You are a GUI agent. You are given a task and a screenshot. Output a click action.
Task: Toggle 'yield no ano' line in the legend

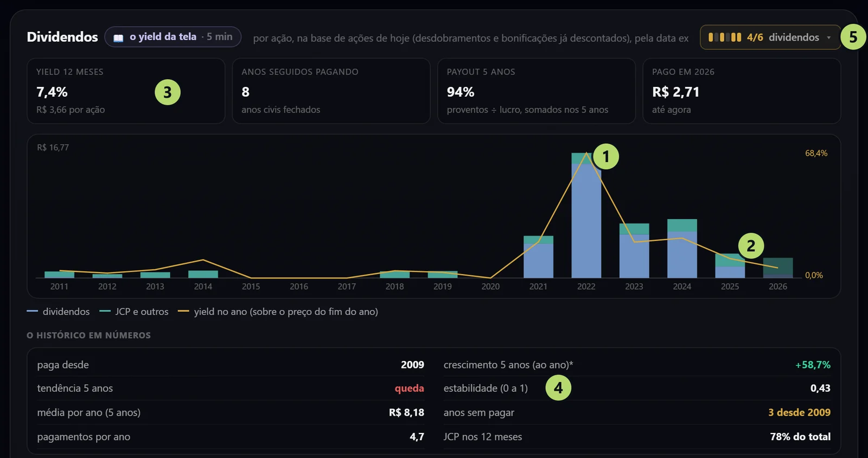[278, 311]
